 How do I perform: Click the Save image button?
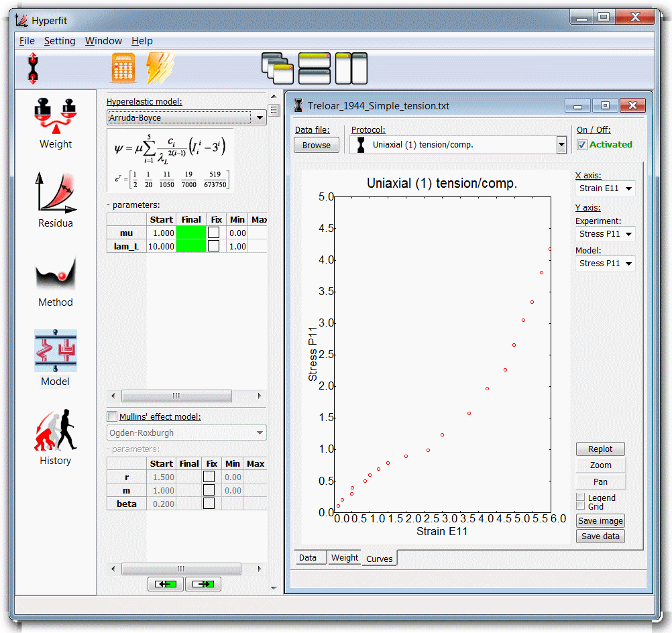[600, 521]
